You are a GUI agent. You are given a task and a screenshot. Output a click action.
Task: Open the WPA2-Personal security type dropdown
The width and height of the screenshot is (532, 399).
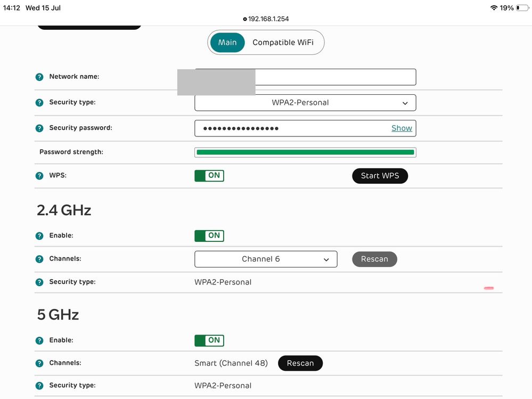305,103
